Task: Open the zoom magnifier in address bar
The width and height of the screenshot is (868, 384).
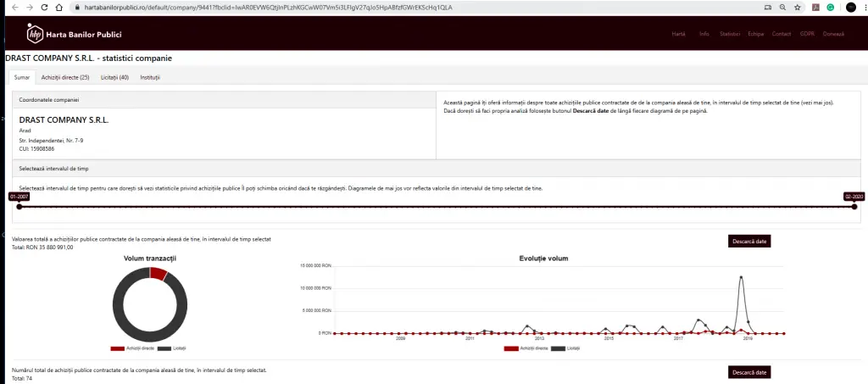Action: click(x=782, y=8)
